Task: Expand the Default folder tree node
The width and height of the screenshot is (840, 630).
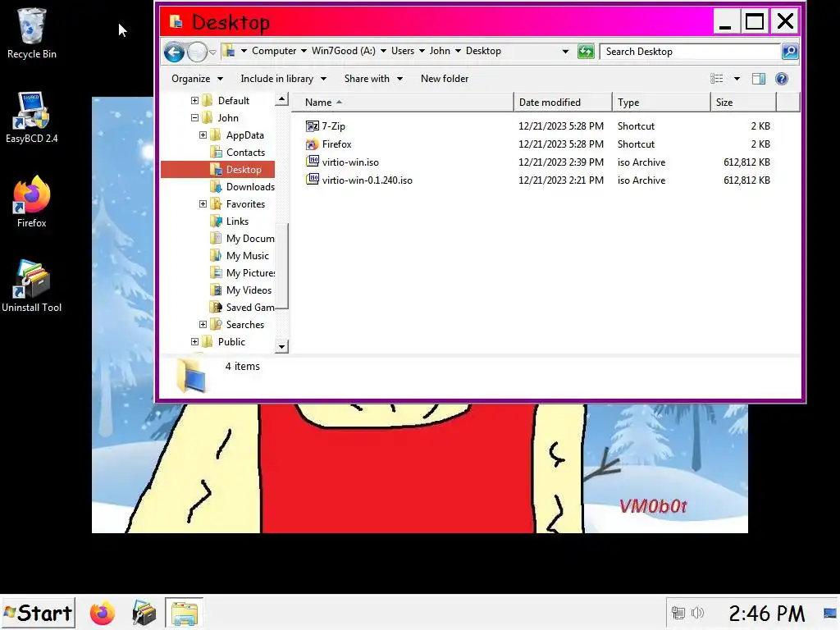Action: pos(195,101)
